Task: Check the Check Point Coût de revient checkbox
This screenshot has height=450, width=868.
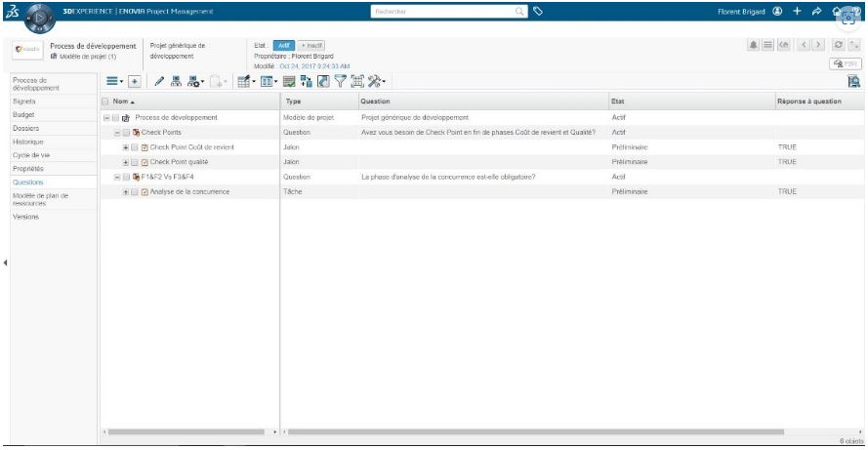Action: tap(135, 147)
